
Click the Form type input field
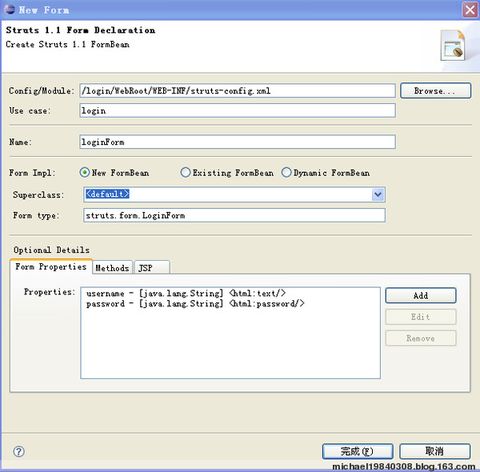click(x=234, y=215)
